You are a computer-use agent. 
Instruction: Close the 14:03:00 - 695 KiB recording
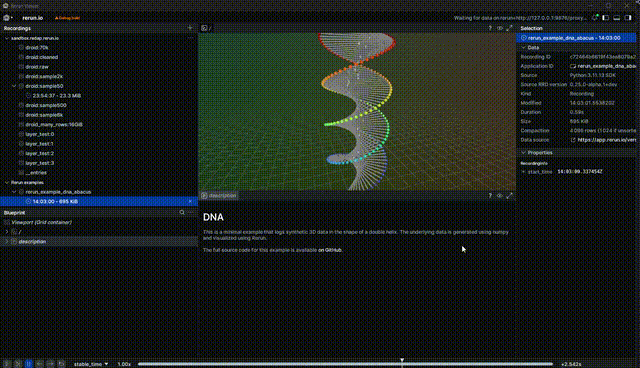pyautogui.click(x=190, y=202)
